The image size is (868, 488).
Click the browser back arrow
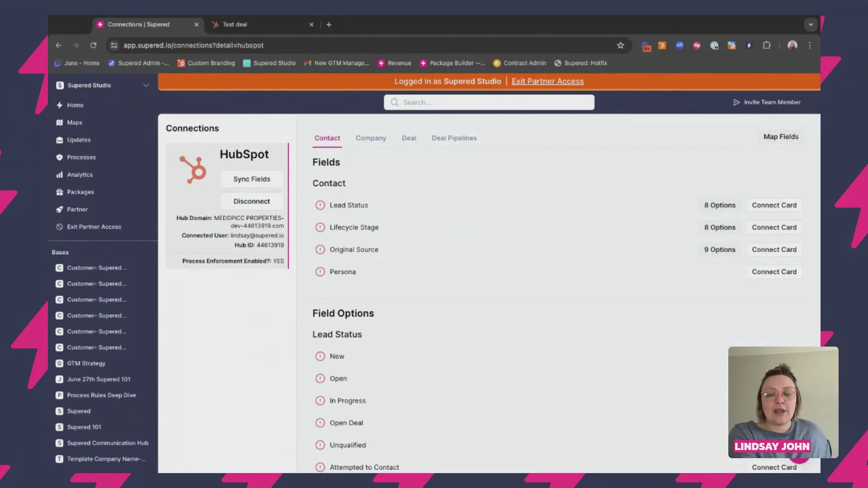pos(58,45)
